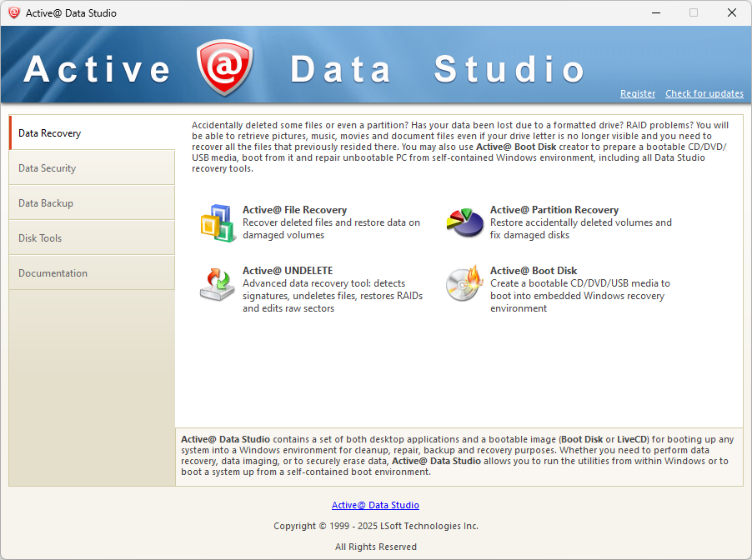752x560 pixels.
Task: Open the Active@ Data Studio footer link
Action: tap(375, 505)
